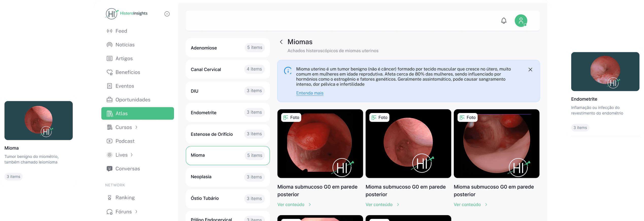Click Ver conteúdo under second photo
Screen dimensions: 644x221
coord(382,205)
